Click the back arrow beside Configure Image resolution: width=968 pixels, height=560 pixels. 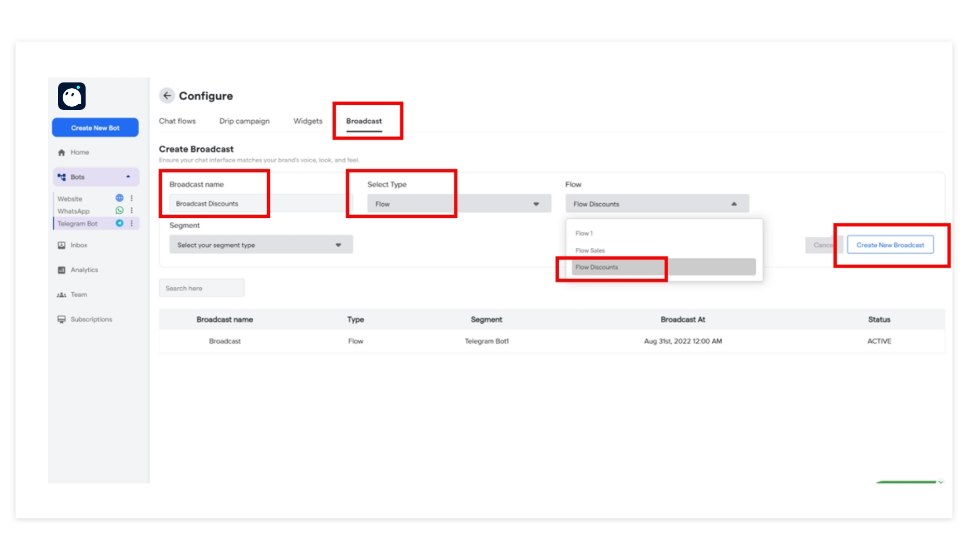[x=167, y=95]
